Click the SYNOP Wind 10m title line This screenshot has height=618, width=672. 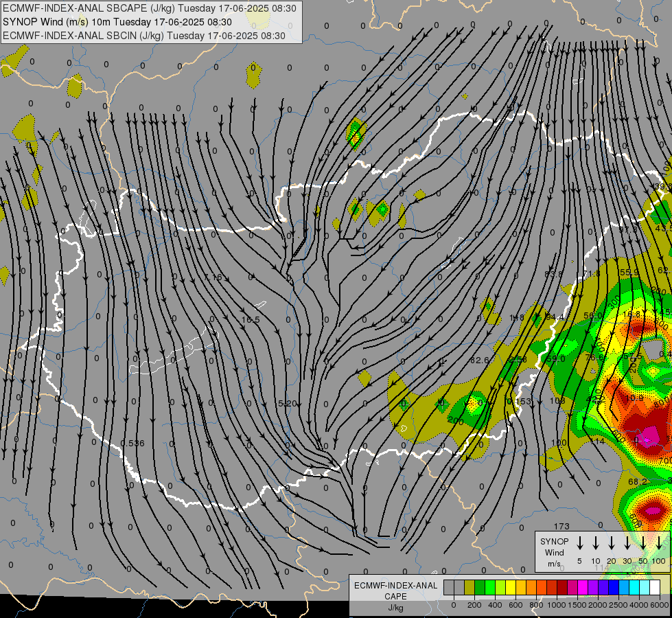pos(117,22)
